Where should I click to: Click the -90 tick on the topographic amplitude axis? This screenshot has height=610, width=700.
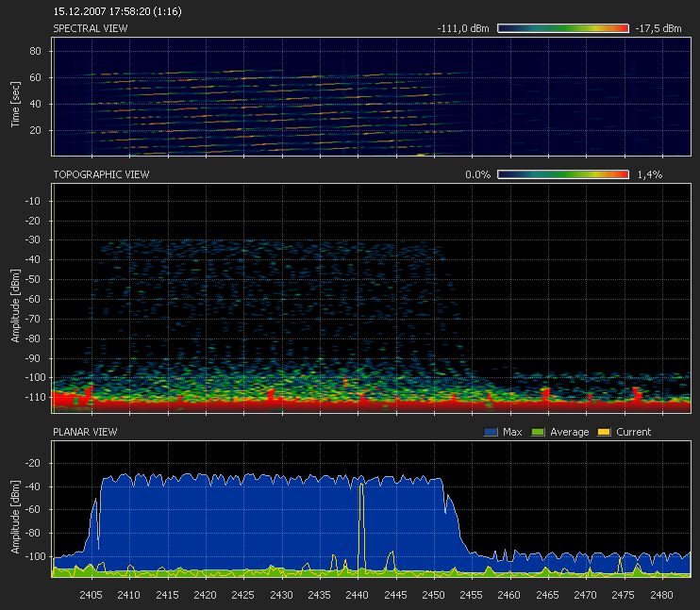point(32,358)
